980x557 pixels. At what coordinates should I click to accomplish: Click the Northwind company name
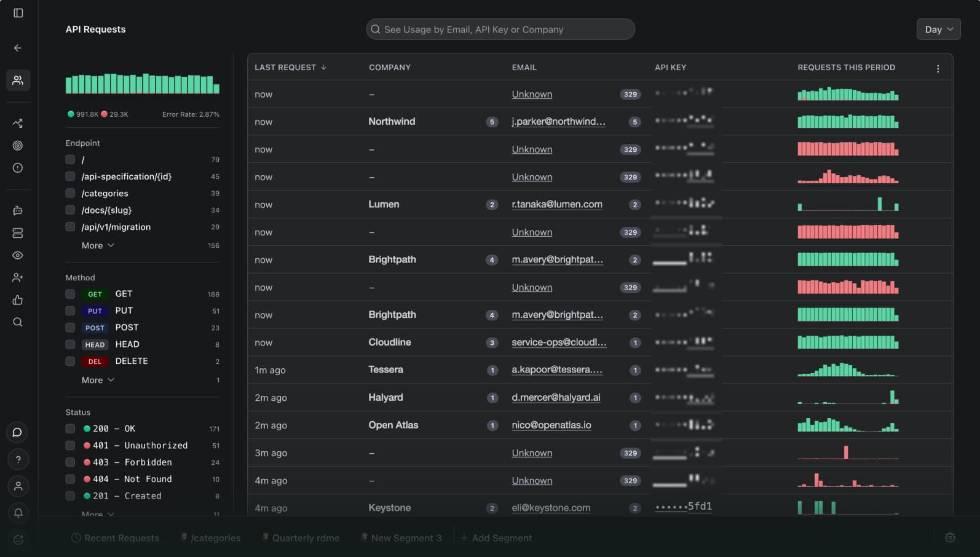pyautogui.click(x=392, y=122)
